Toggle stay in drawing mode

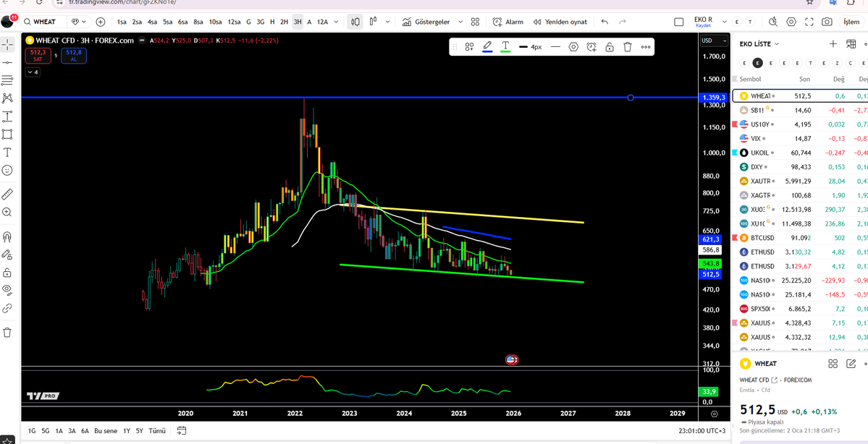[7, 255]
